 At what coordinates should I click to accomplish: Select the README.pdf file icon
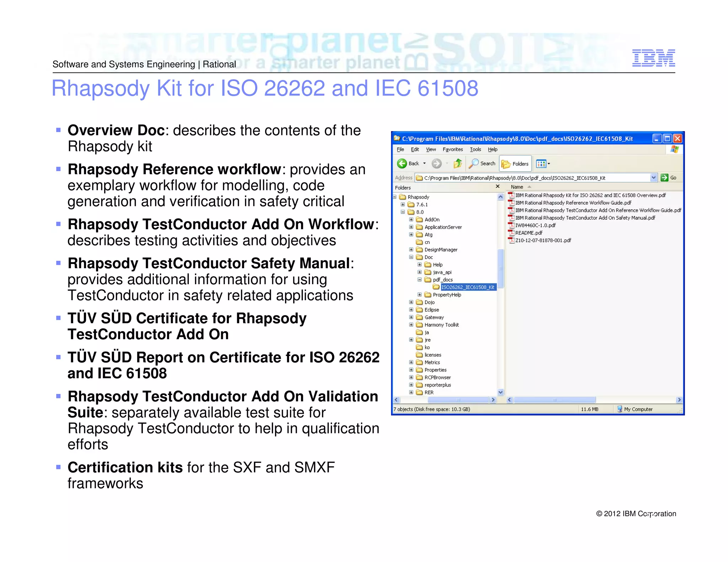coord(511,233)
